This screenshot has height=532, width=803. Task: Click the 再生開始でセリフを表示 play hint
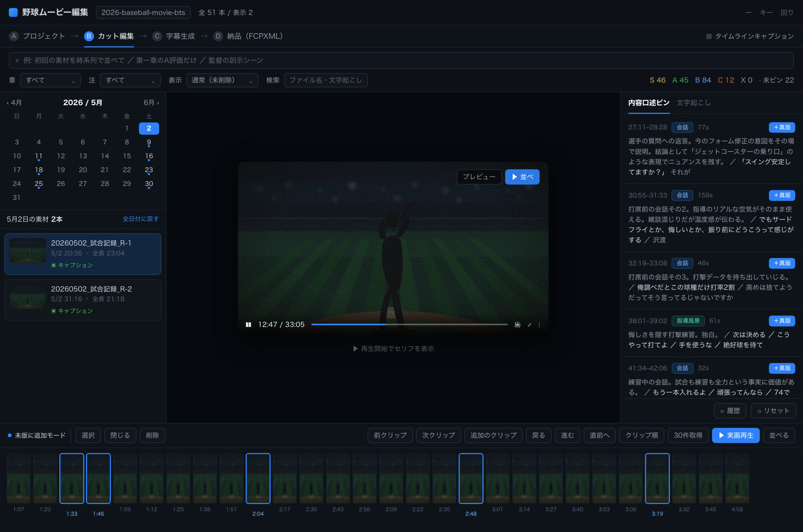pos(393,349)
